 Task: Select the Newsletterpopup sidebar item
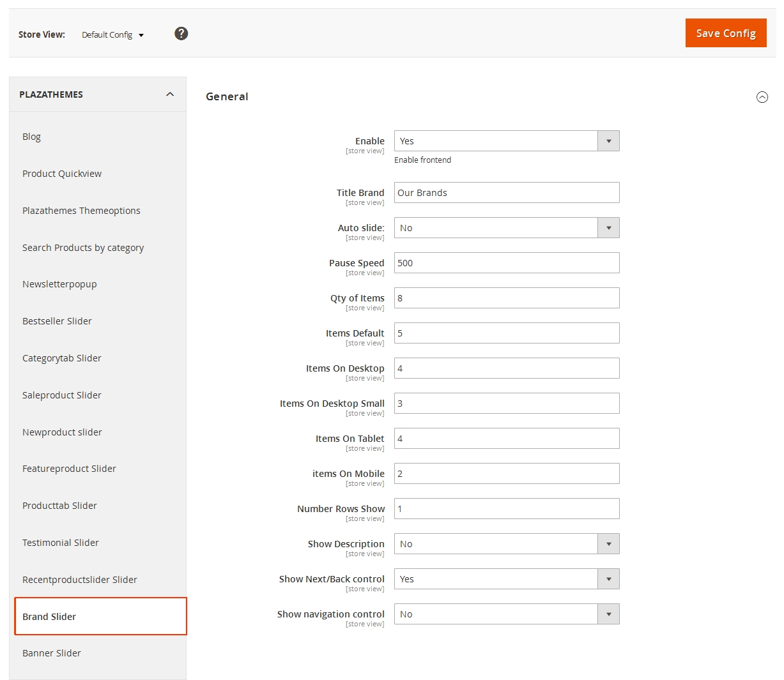point(59,284)
